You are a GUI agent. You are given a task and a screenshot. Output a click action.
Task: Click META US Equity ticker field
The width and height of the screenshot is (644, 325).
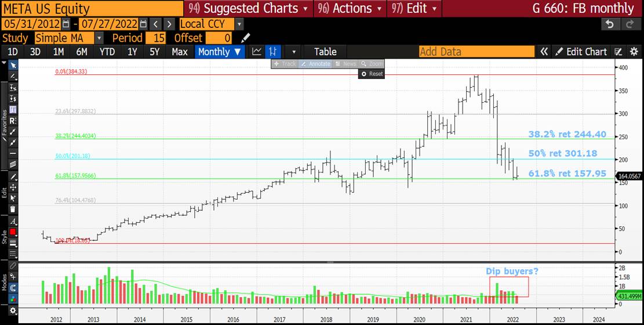pos(92,8)
